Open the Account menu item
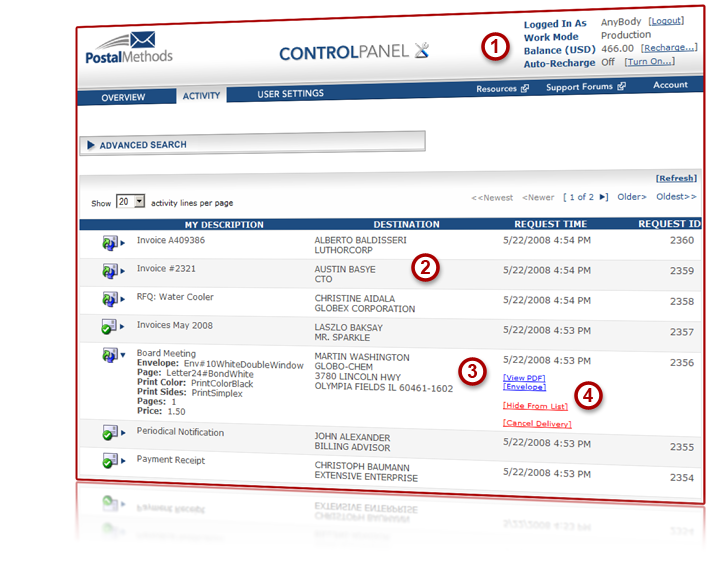Viewport: 710px width, 561px height. coord(670,85)
